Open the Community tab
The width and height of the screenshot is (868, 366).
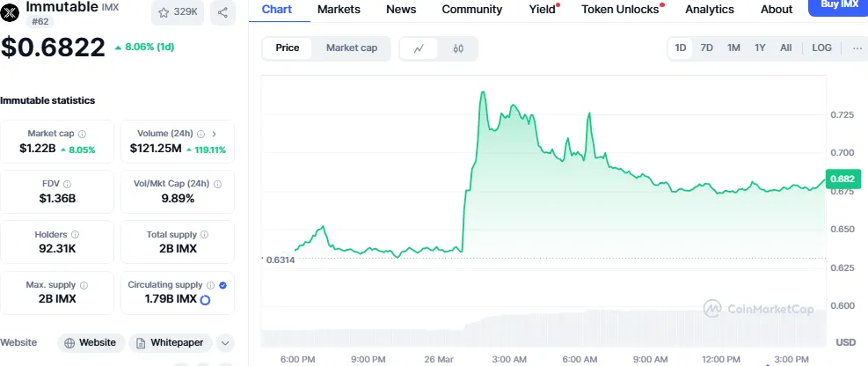pyautogui.click(x=472, y=10)
